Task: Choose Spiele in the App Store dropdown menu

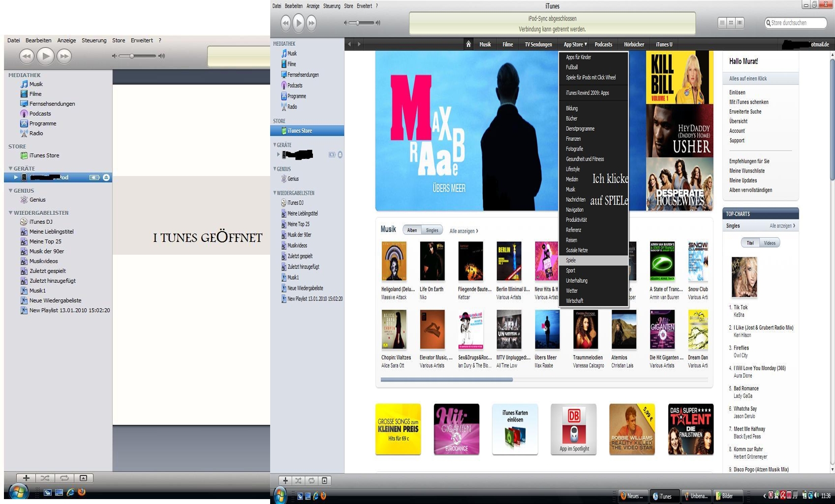Action: [x=593, y=260]
